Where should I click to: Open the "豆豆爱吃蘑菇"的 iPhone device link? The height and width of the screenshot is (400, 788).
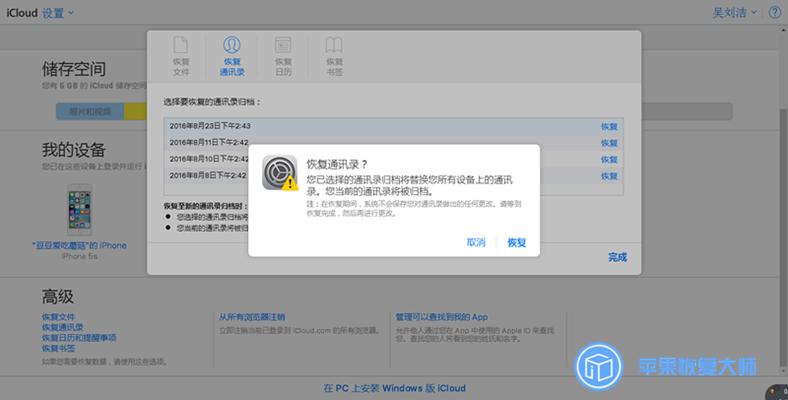pos(79,245)
